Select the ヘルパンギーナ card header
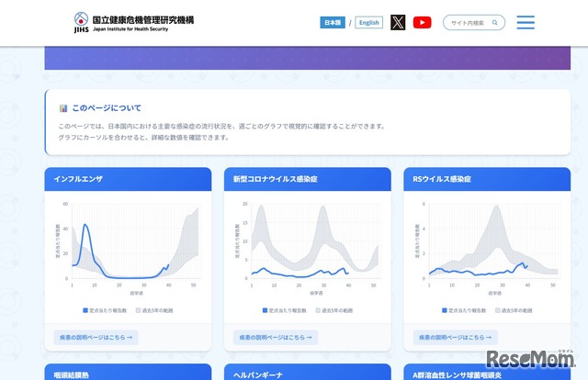The width and height of the screenshot is (588, 380). pos(308,372)
